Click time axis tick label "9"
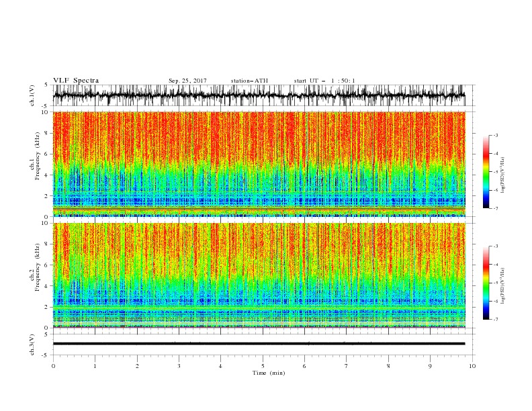 (x=430, y=366)
